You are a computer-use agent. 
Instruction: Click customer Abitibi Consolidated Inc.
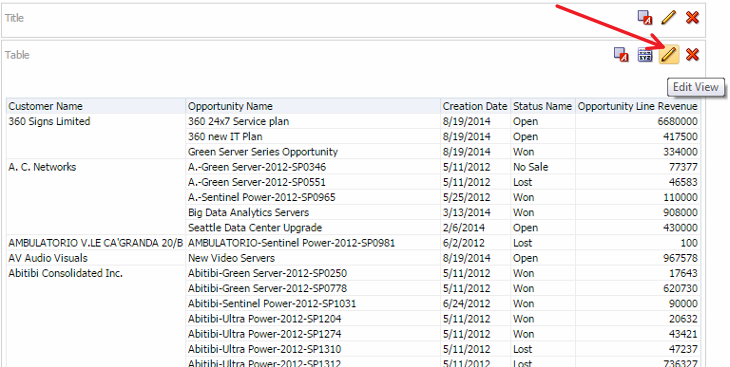click(x=66, y=273)
